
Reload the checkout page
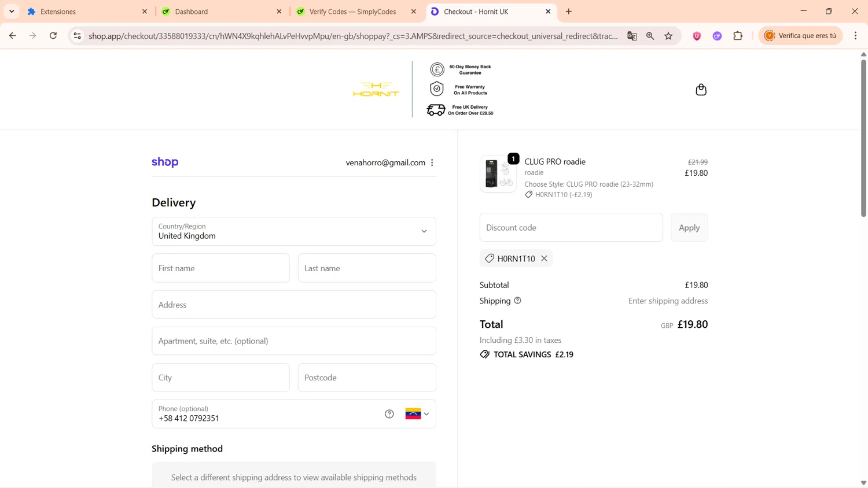tap(53, 36)
